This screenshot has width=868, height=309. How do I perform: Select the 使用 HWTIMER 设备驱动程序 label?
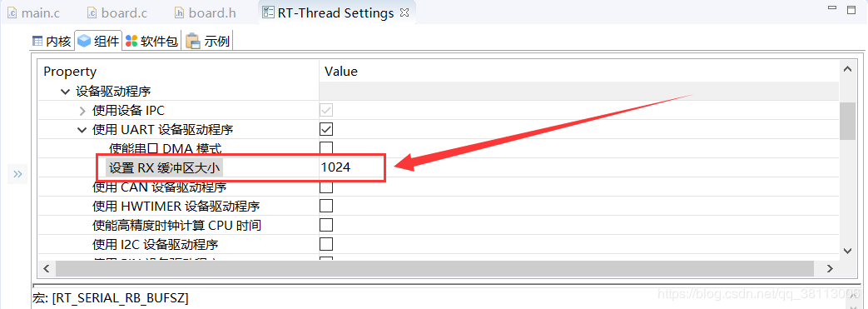(x=176, y=206)
